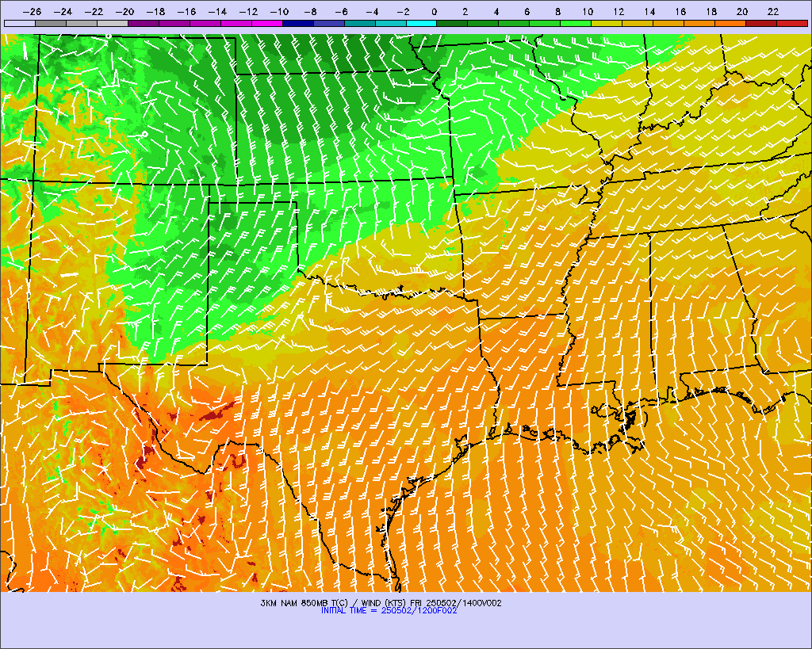This screenshot has width=812, height=649.
Task: Click the bright magenta swatch between -12 and -10
Action: click(x=267, y=23)
